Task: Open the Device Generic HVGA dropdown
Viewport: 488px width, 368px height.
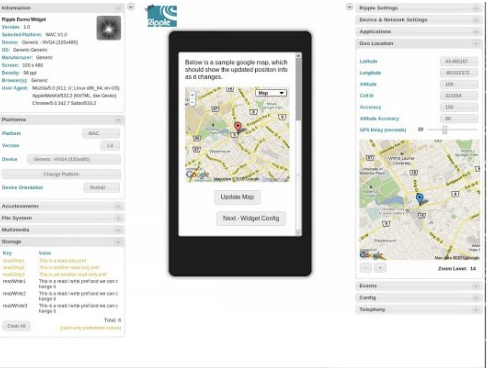Action: (74, 159)
